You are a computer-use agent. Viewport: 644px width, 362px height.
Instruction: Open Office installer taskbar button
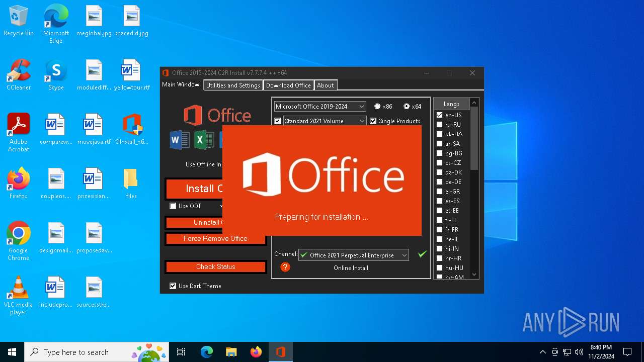[281, 352]
